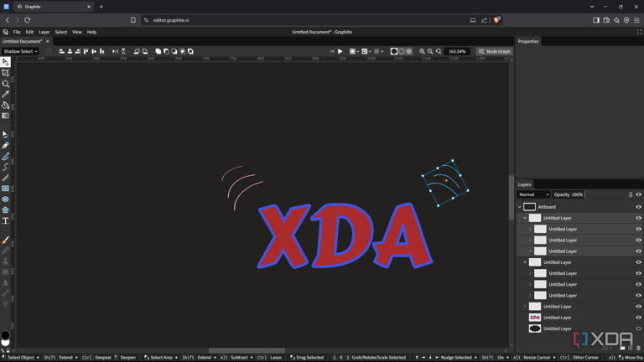Select the Line tool
The image size is (644, 362).
[x=5, y=178]
